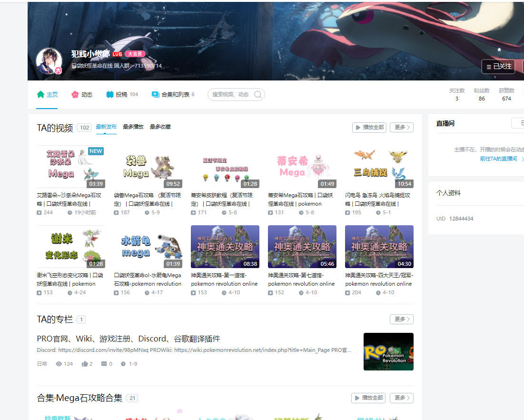Open the Pokemon Revolution article cover image
524x420 pixels.
point(388,351)
